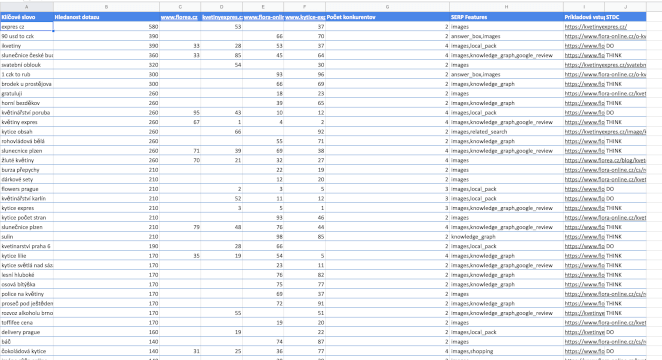Select column B header

tap(106, 7)
